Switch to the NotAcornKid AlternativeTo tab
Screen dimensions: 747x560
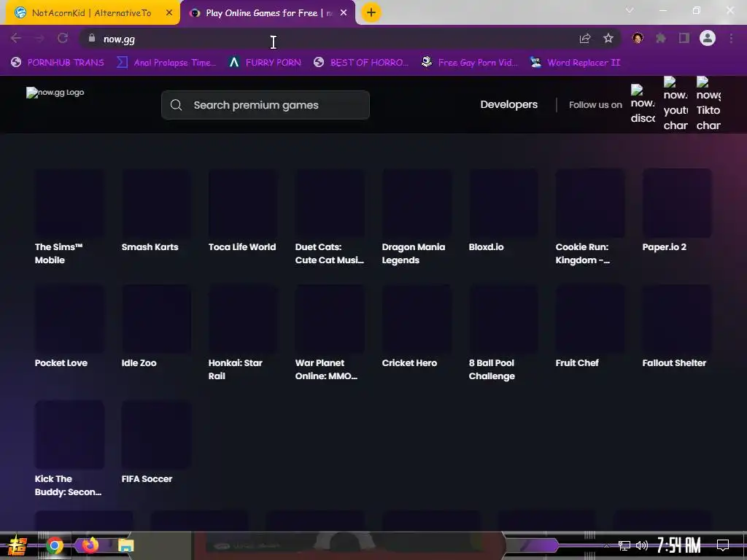tap(91, 13)
